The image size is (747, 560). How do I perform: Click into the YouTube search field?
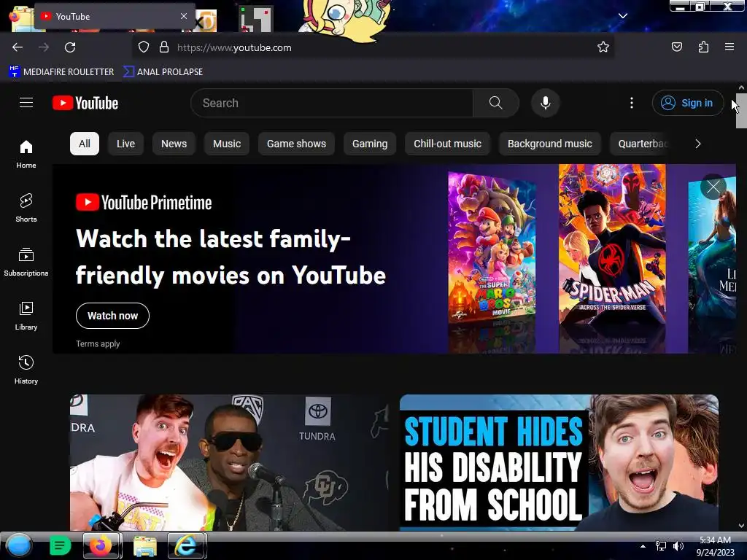pyautogui.click(x=332, y=103)
